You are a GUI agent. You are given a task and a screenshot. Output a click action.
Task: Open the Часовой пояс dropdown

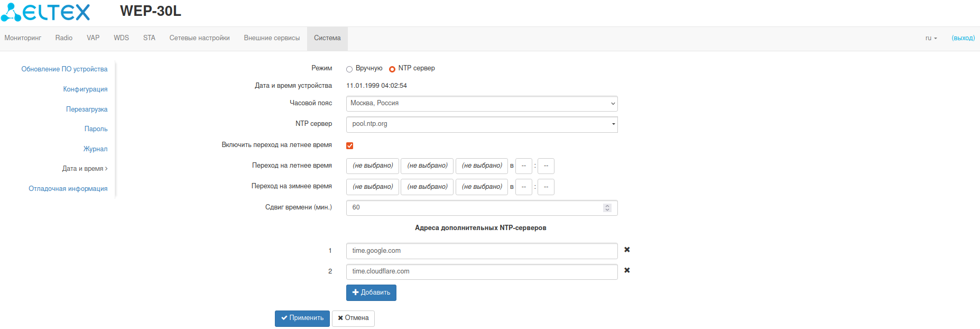coord(482,104)
